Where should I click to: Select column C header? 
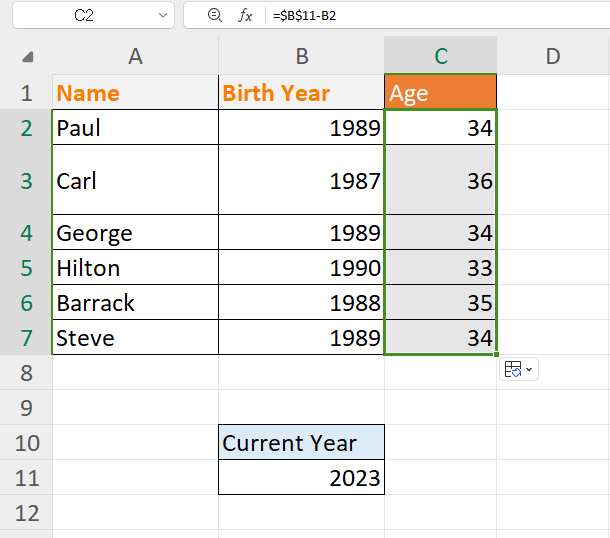[x=440, y=56]
